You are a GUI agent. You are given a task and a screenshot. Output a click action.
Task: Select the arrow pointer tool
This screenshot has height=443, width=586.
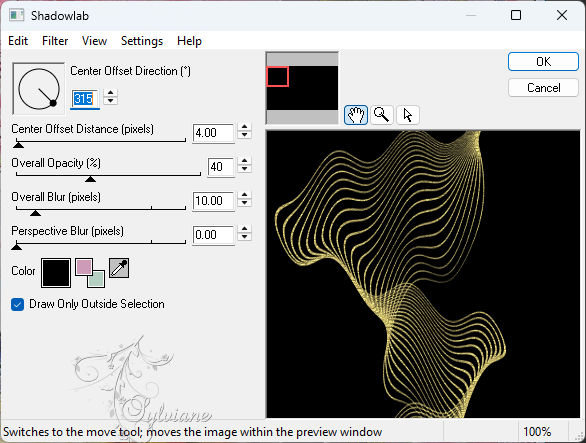coord(408,115)
